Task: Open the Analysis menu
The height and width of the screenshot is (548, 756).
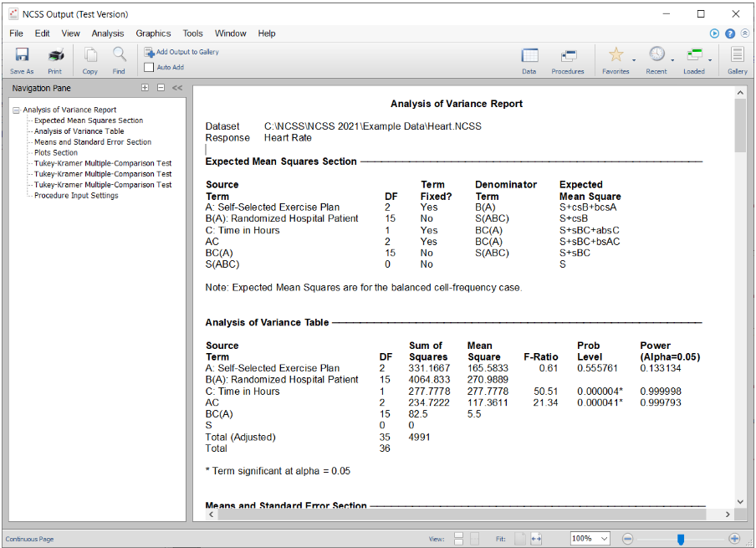Action: tap(107, 33)
